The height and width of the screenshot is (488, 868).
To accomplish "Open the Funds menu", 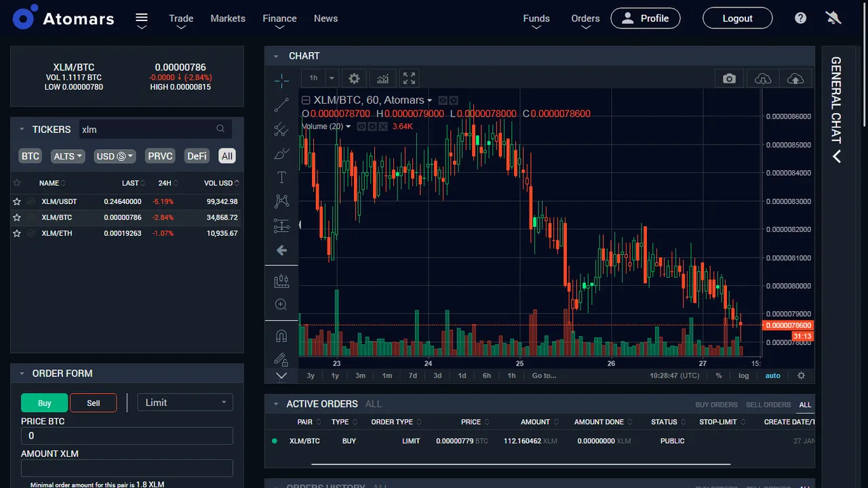I will (536, 18).
